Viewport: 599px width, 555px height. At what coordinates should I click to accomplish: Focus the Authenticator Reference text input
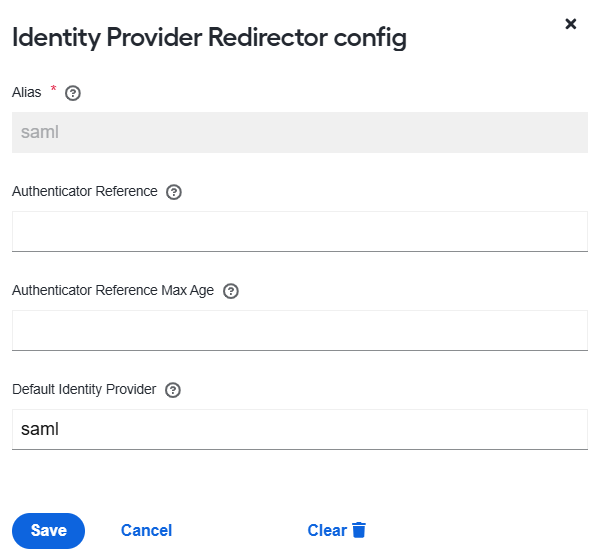click(x=300, y=231)
